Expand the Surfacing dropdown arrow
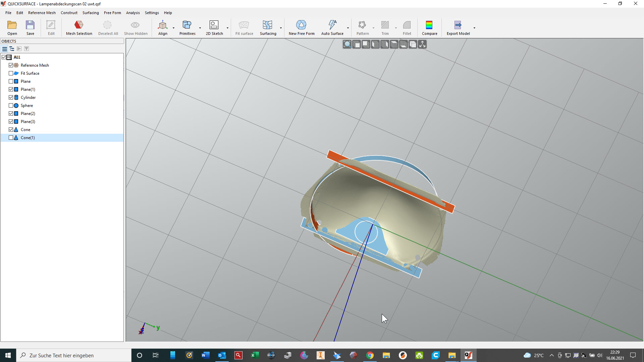The image size is (644, 362). tap(281, 28)
